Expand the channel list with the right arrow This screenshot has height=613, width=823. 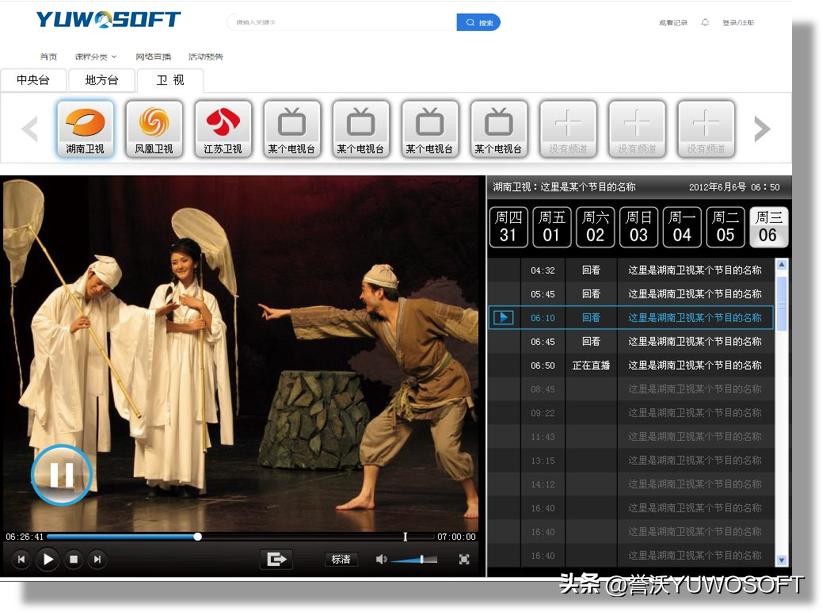coord(762,127)
